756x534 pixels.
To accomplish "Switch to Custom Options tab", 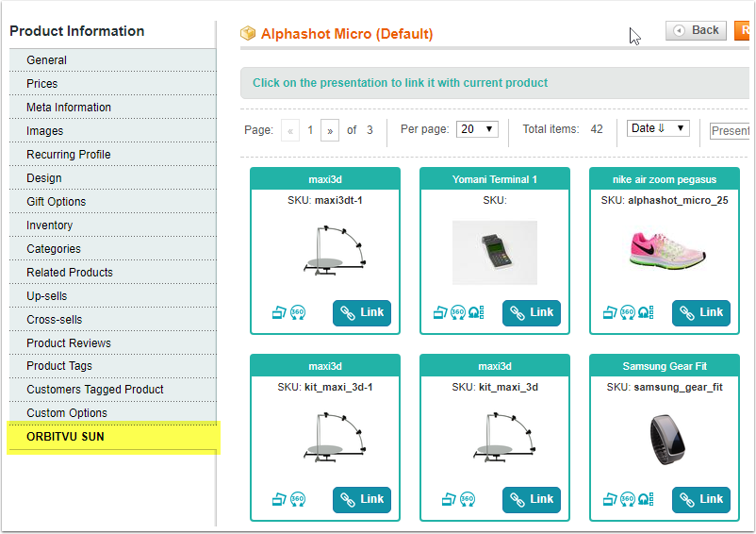I will [x=113, y=413].
